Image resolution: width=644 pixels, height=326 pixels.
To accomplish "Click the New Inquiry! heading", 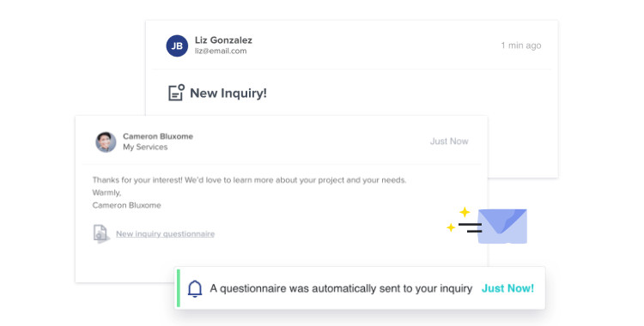I will [x=228, y=94].
